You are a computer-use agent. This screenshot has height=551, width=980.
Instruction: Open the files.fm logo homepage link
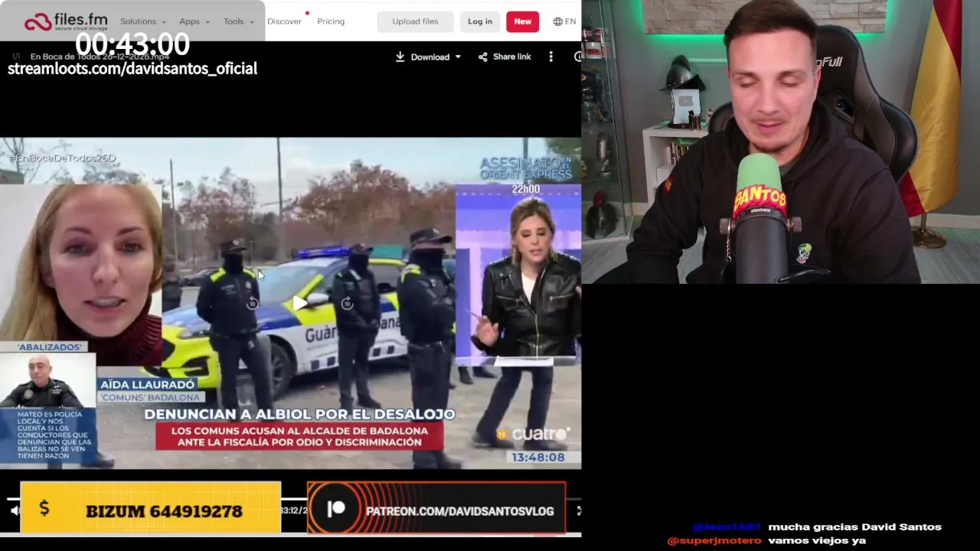(66, 21)
